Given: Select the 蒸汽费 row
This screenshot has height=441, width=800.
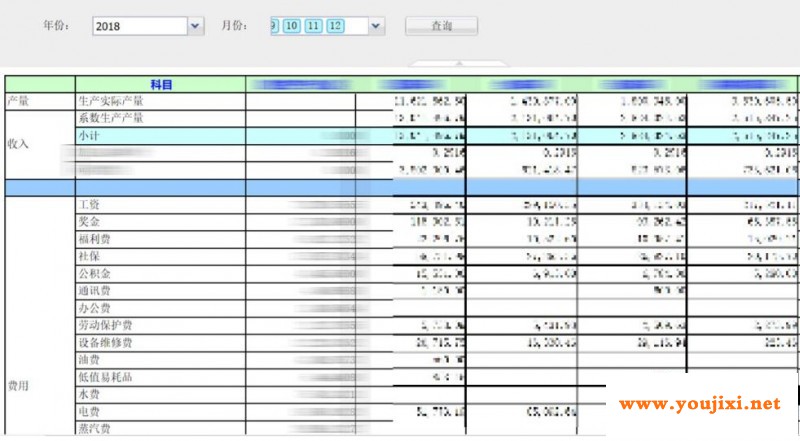Looking at the screenshot, I should click(x=94, y=429).
